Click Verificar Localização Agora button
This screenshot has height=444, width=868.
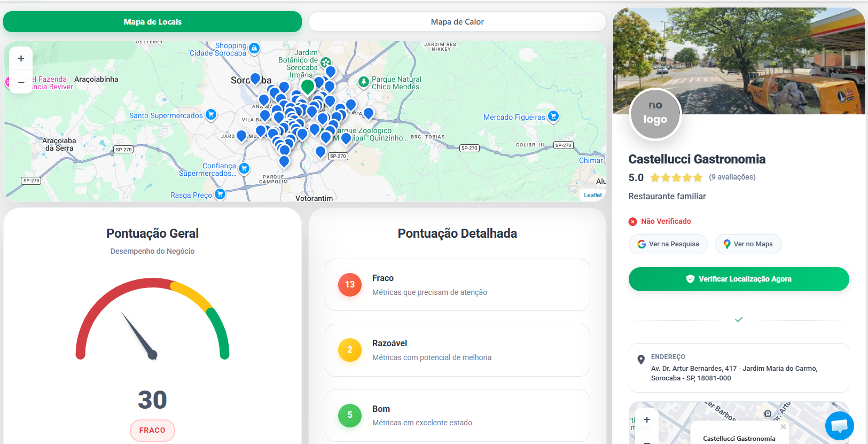(739, 279)
